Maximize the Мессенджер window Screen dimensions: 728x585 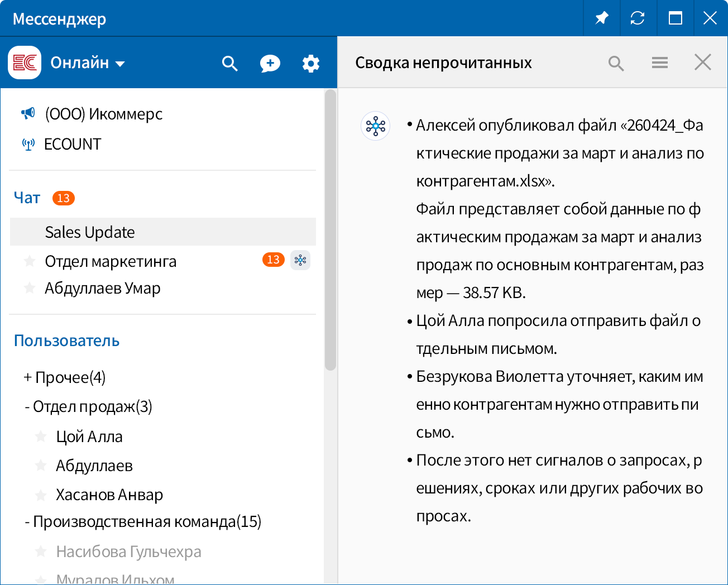click(x=676, y=18)
